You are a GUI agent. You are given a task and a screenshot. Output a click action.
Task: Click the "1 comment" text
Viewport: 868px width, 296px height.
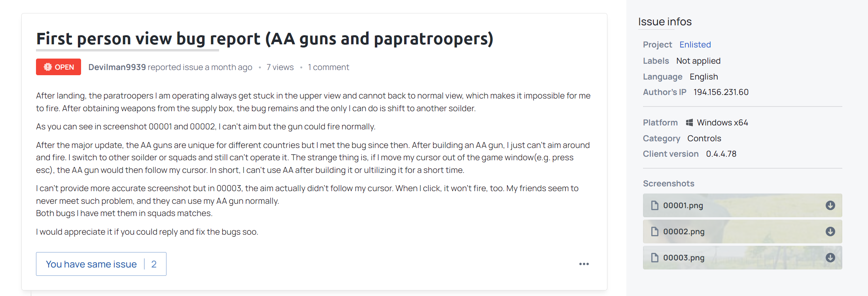(328, 67)
